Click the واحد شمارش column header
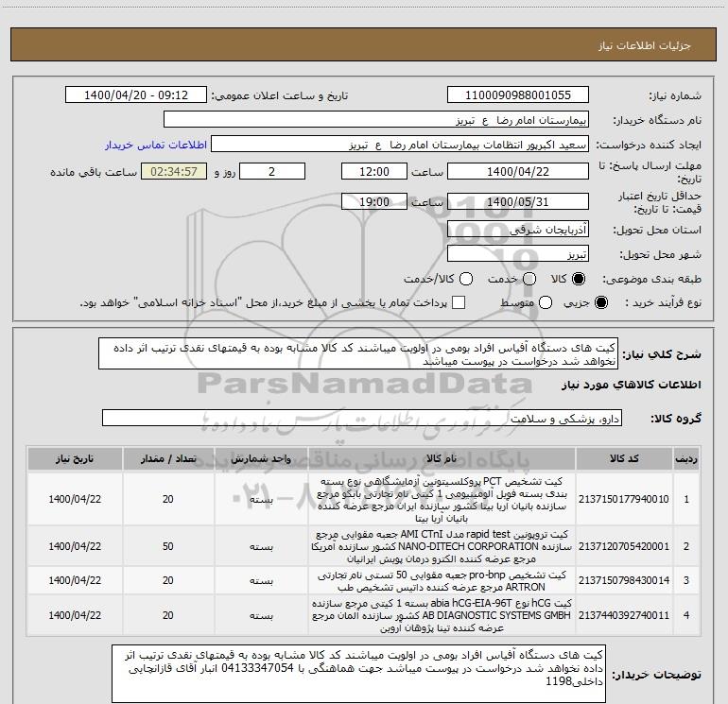The height and width of the screenshot is (704, 728). 261,458
